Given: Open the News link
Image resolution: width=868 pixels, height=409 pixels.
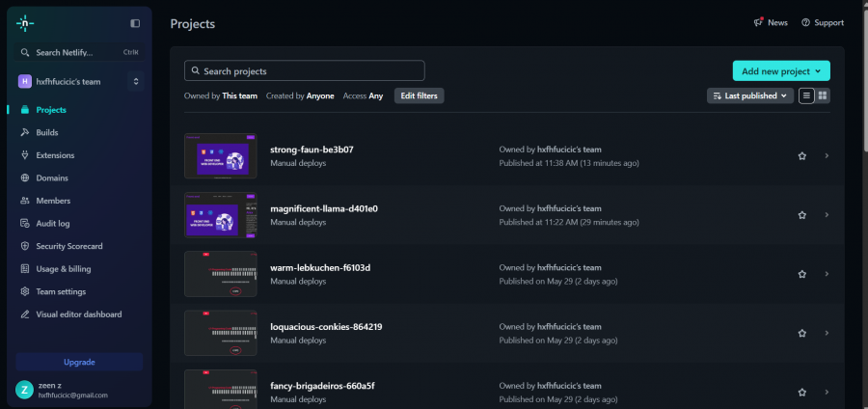Looking at the screenshot, I should click(x=771, y=23).
